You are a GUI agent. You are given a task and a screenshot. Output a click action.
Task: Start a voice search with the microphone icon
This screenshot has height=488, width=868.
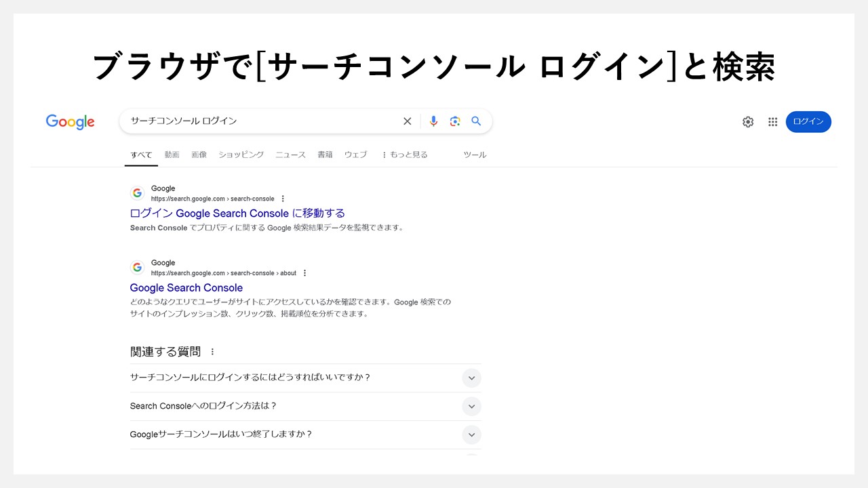[x=433, y=121]
